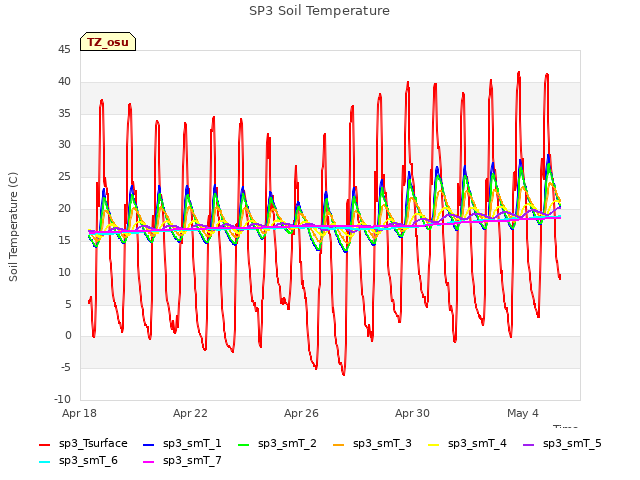The image size is (640, 480).
Task: Click the 15 y-axis tick label
Action: pos(64,240)
